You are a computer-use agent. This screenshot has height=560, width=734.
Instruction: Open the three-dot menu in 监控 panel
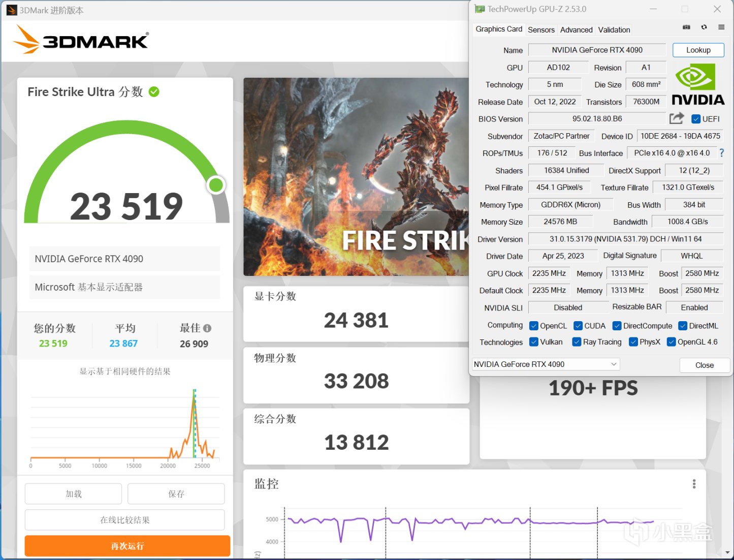point(694,484)
